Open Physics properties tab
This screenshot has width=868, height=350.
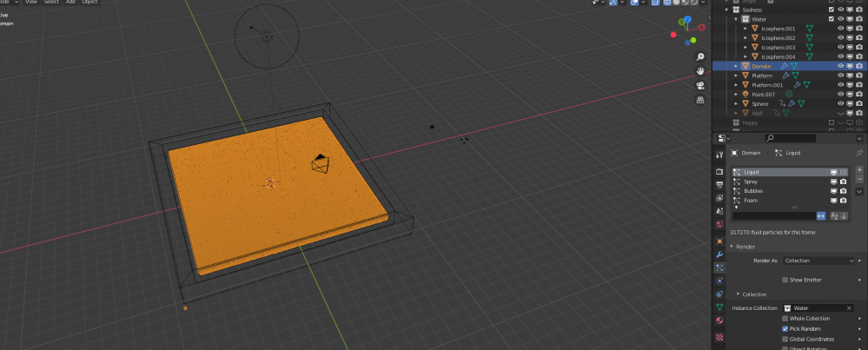[719, 281]
